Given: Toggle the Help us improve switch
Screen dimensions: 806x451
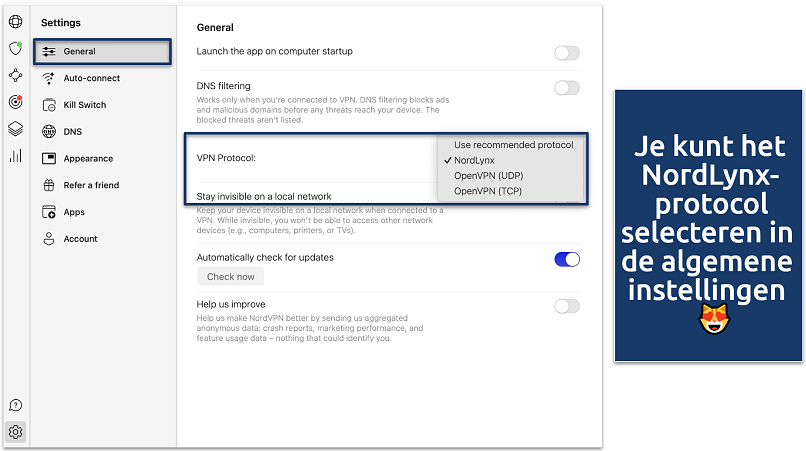Looking at the screenshot, I should [x=566, y=306].
